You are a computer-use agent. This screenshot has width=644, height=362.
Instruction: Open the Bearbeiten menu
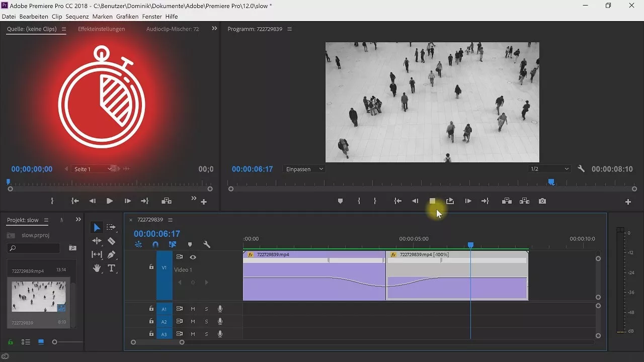tap(34, 16)
